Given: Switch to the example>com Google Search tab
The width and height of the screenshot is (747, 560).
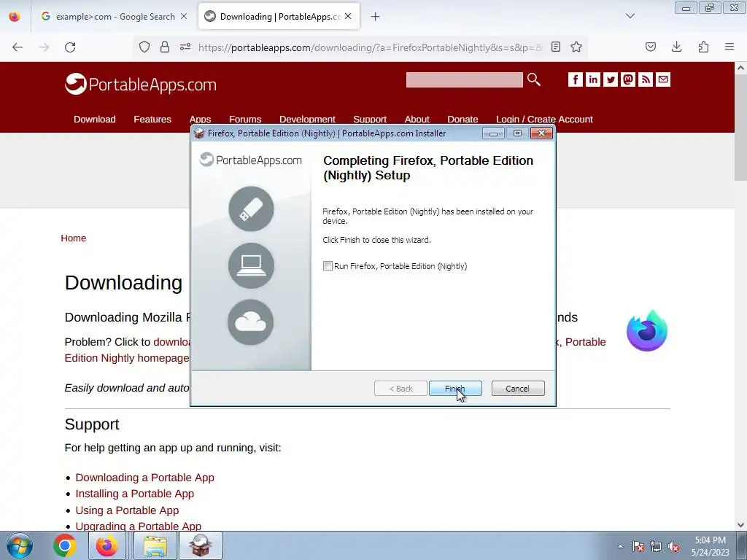Looking at the screenshot, I should point(115,17).
